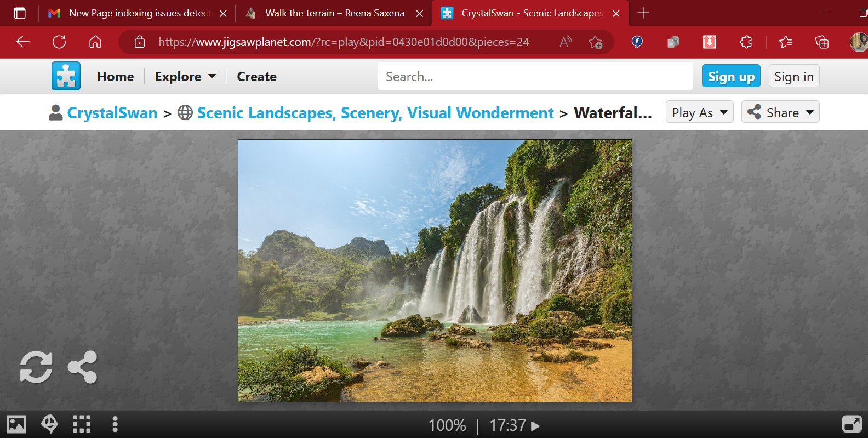Open the three-dot more options menu

[x=115, y=424]
